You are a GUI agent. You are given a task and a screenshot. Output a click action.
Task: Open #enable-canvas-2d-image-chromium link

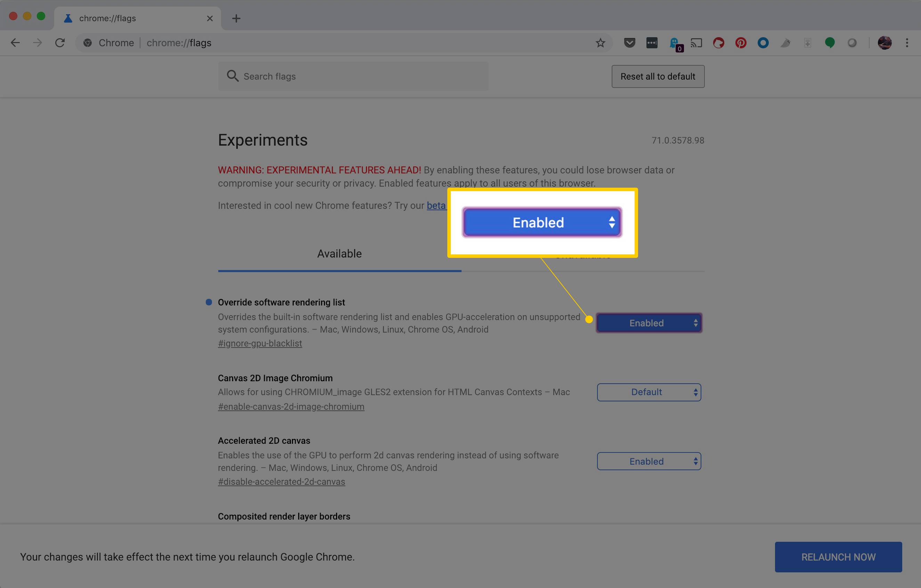pyautogui.click(x=291, y=406)
